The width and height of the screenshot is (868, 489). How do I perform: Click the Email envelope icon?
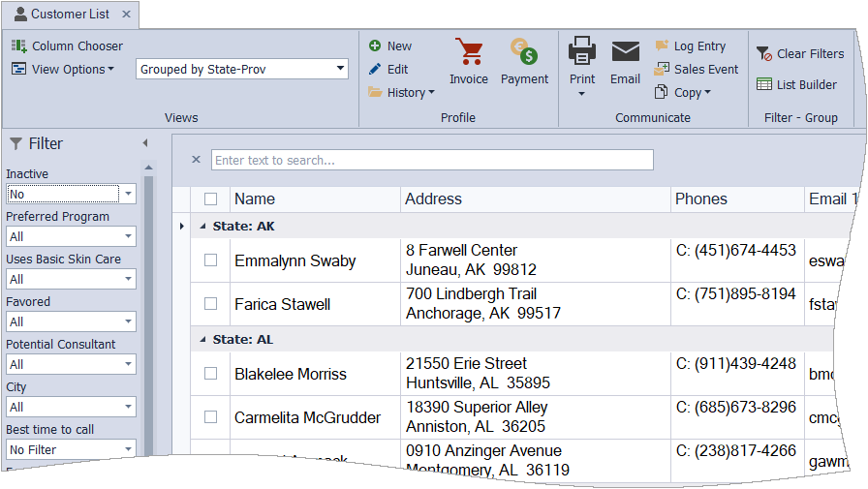(x=625, y=52)
